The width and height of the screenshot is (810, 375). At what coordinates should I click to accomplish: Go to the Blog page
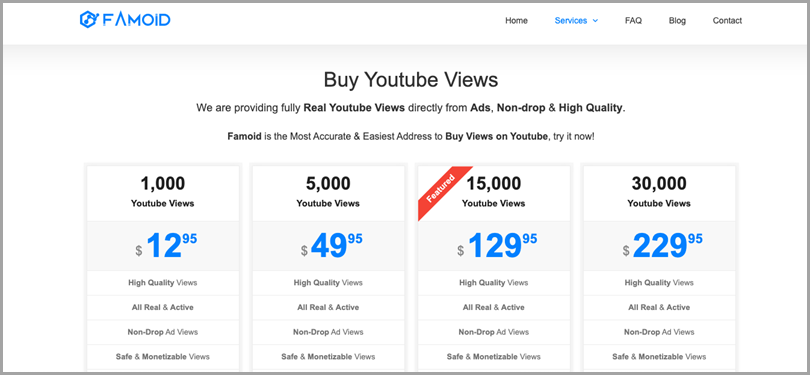point(677,21)
